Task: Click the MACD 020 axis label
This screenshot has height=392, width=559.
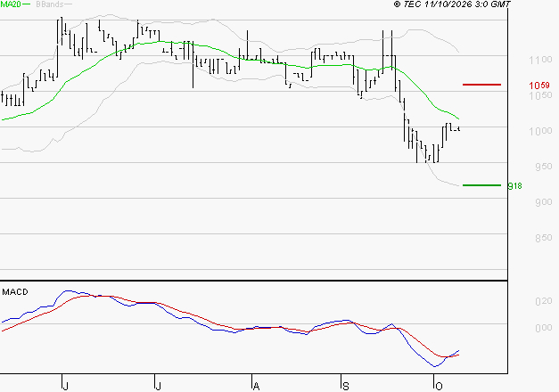Action: 544,301
